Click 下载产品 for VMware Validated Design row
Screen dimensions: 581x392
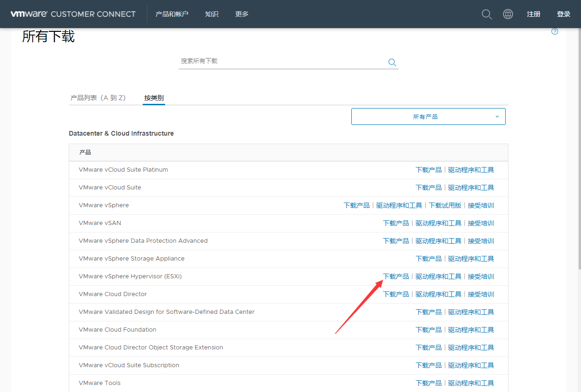click(x=428, y=312)
